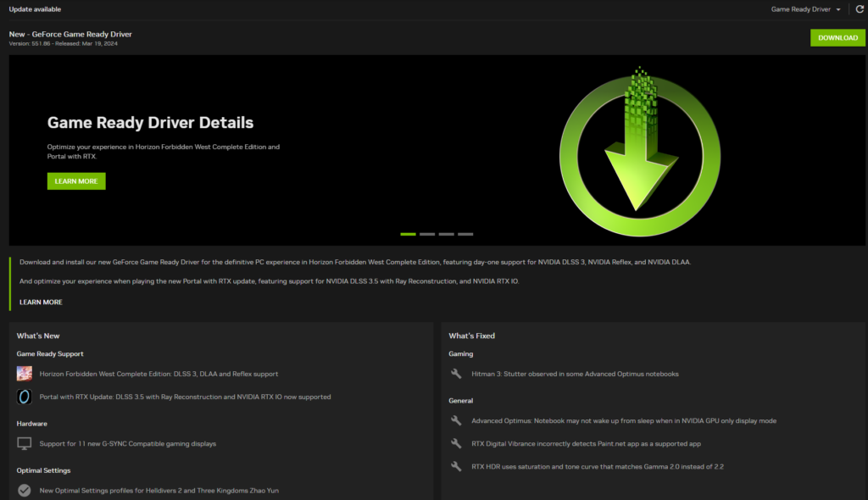Viewport: 868px width, 500px height.
Task: Select the second carousel indicator
Action: point(427,234)
